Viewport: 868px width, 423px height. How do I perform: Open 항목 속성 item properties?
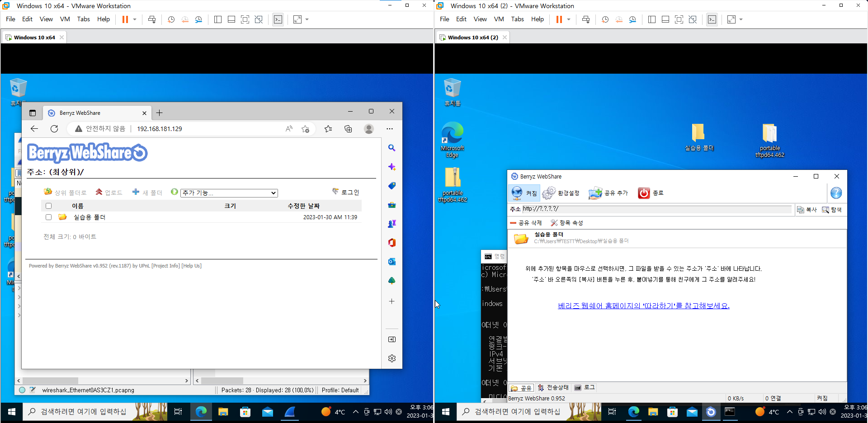tap(567, 223)
